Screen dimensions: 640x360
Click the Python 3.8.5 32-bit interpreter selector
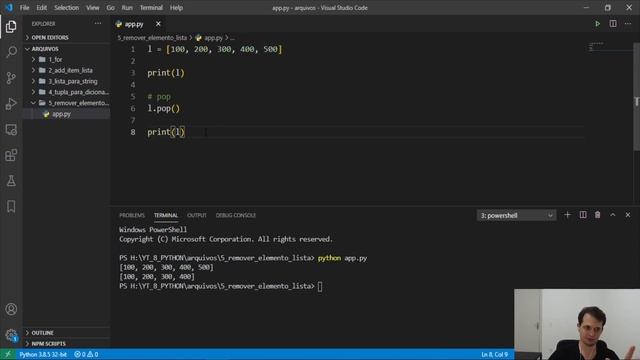[43, 354]
